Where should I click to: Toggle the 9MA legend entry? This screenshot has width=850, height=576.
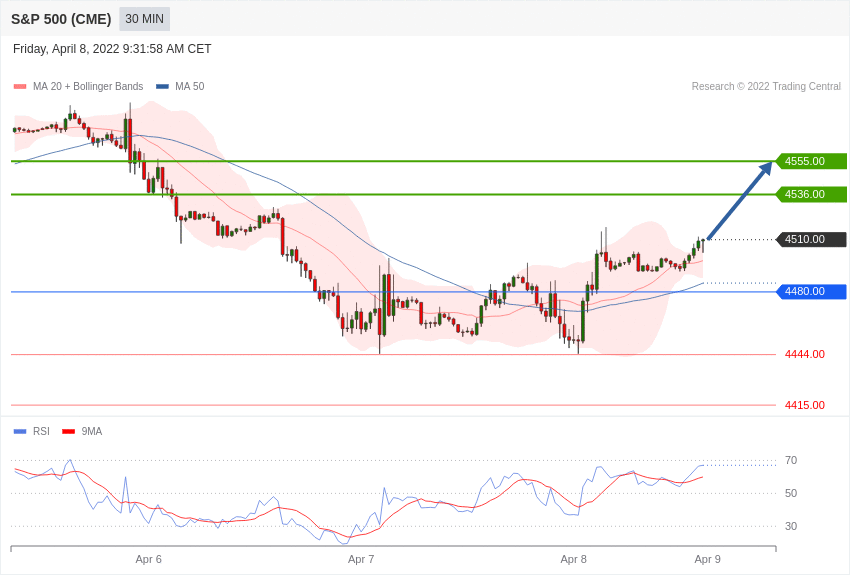pos(82,431)
